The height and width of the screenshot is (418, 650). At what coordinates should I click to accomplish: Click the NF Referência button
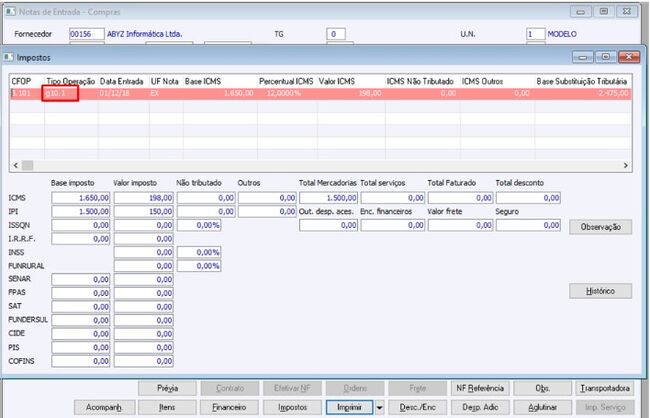tap(480, 388)
